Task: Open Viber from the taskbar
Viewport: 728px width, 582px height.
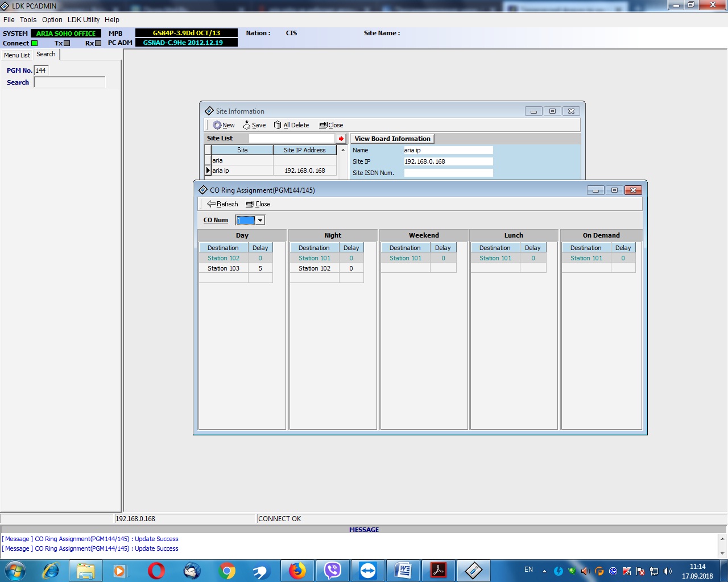Action: (x=333, y=570)
